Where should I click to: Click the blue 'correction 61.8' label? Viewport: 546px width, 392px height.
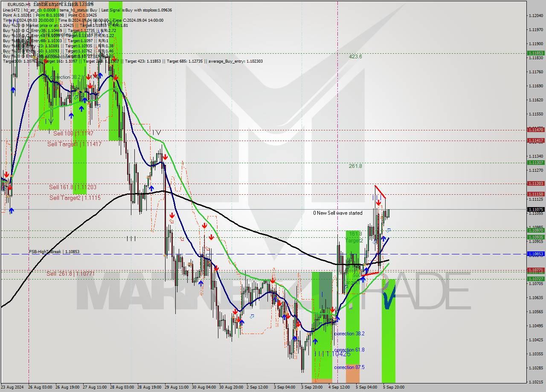click(x=349, y=350)
